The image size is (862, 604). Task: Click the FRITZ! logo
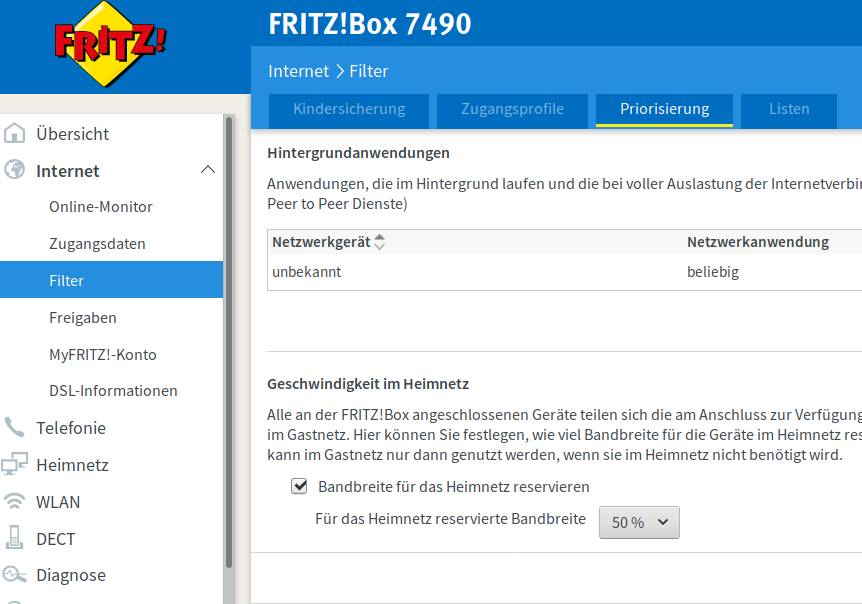pos(110,45)
